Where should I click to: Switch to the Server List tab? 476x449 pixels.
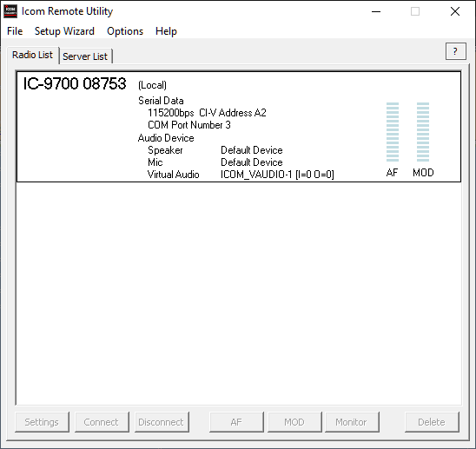[x=85, y=56]
